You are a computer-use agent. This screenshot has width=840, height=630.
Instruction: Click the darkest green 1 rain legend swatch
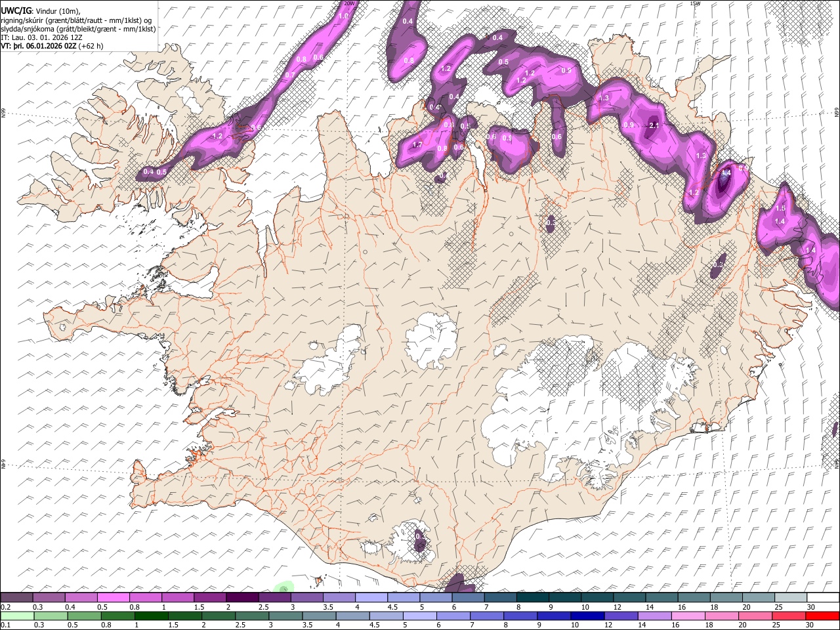[151, 616]
